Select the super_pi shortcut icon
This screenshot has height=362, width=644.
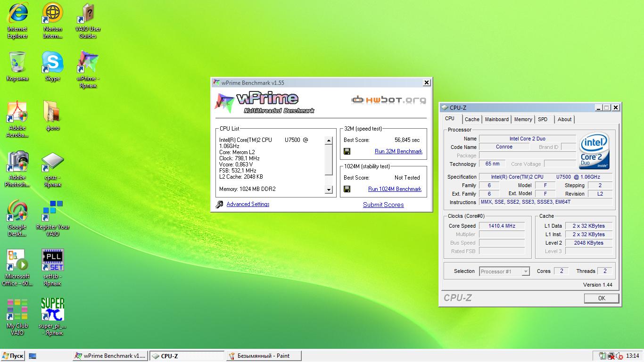(52, 317)
